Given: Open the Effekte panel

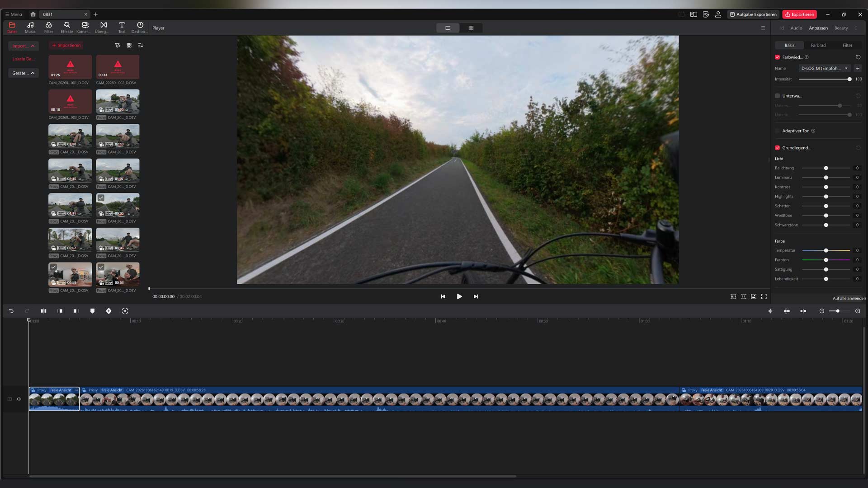Looking at the screenshot, I should tap(67, 28).
